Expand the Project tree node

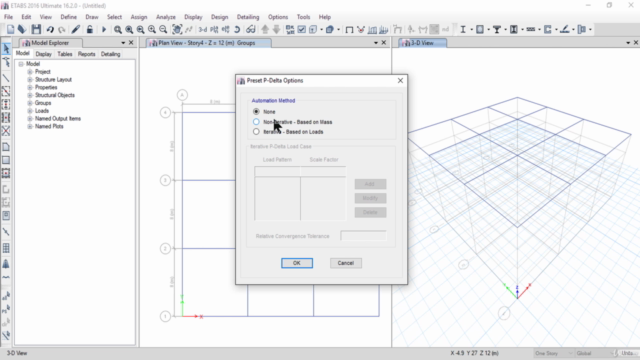point(30,72)
